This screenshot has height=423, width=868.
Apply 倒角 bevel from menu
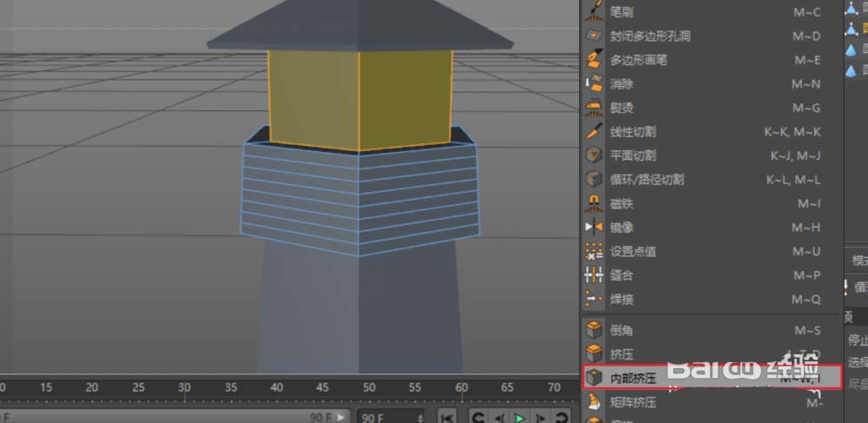click(712, 331)
